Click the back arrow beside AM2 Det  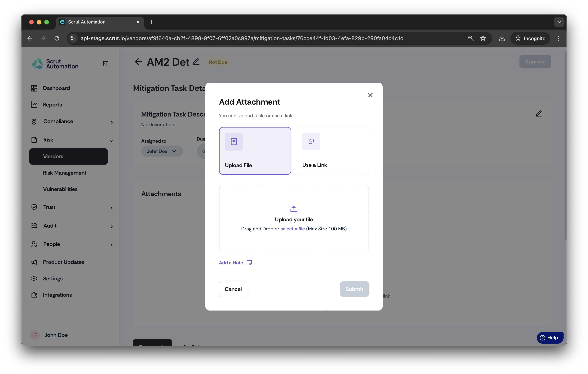coord(138,62)
